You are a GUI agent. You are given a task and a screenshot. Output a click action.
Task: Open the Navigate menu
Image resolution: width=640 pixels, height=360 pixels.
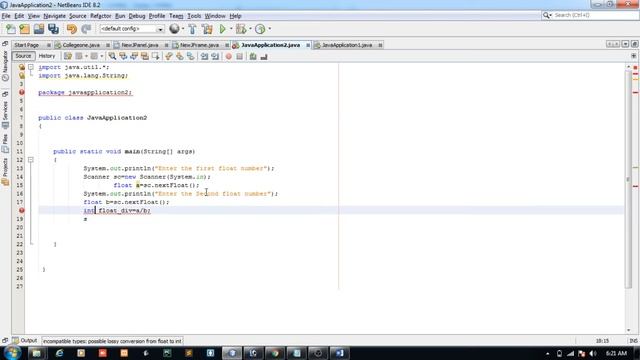pos(54,16)
